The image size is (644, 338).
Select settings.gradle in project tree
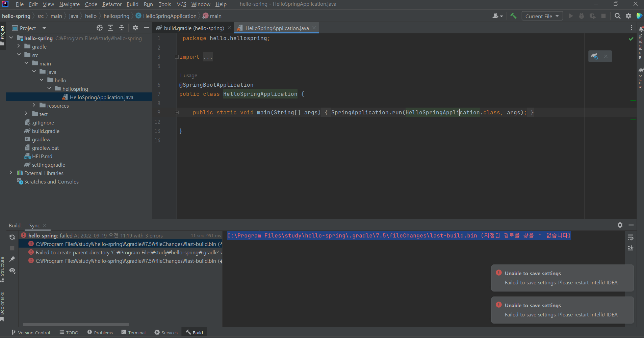pos(48,165)
